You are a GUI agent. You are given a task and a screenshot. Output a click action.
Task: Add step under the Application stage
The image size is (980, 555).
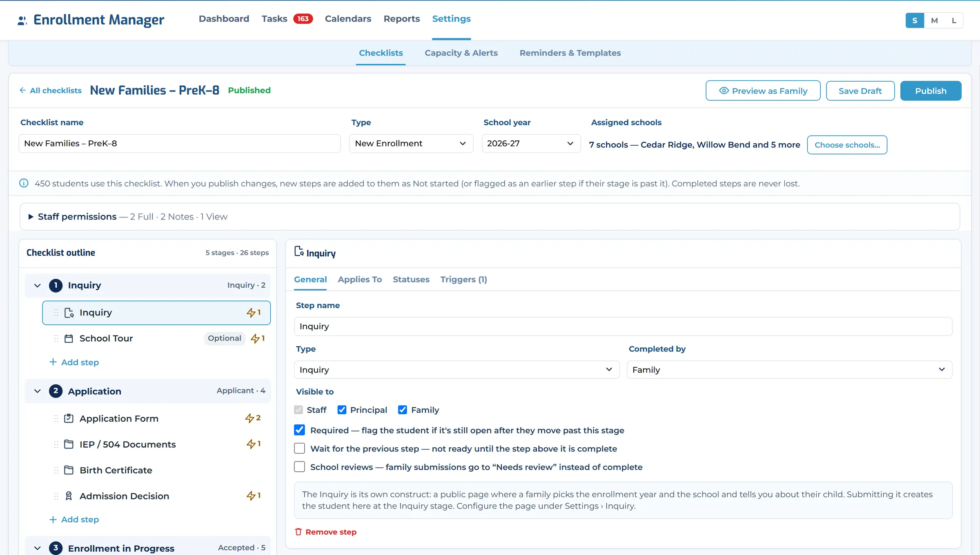pos(74,519)
